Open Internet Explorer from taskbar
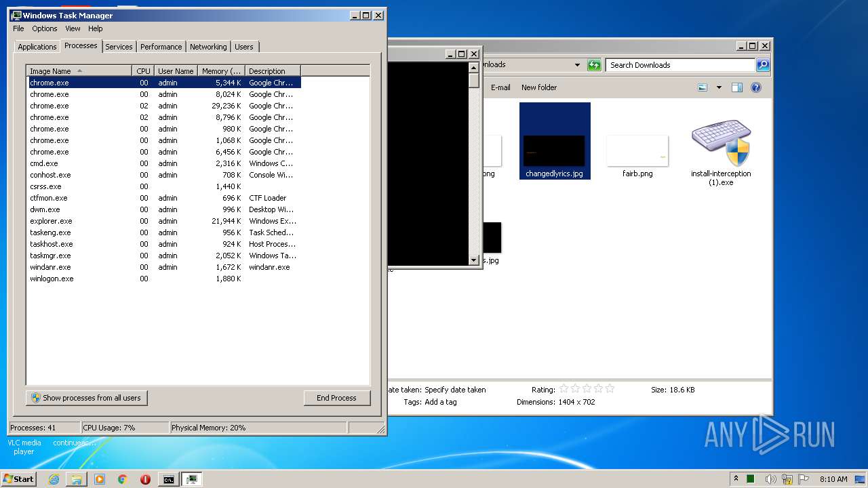This screenshot has height=488, width=868. click(54, 479)
